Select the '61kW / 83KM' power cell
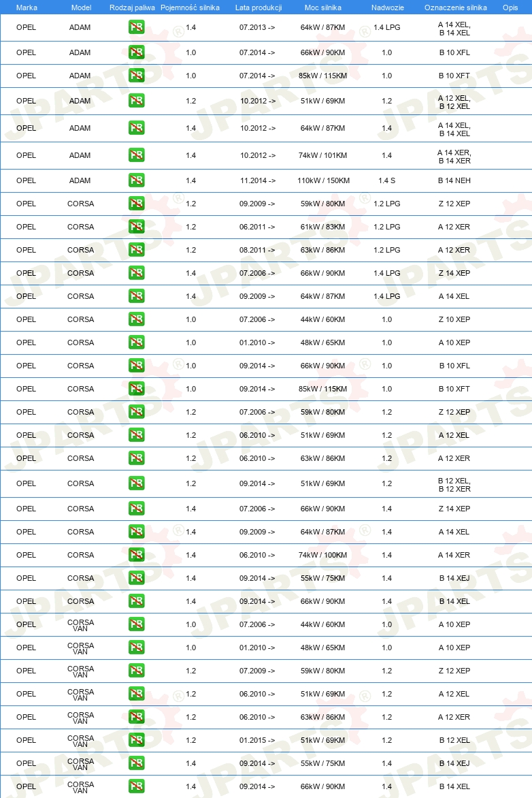532x798 pixels. (322, 227)
